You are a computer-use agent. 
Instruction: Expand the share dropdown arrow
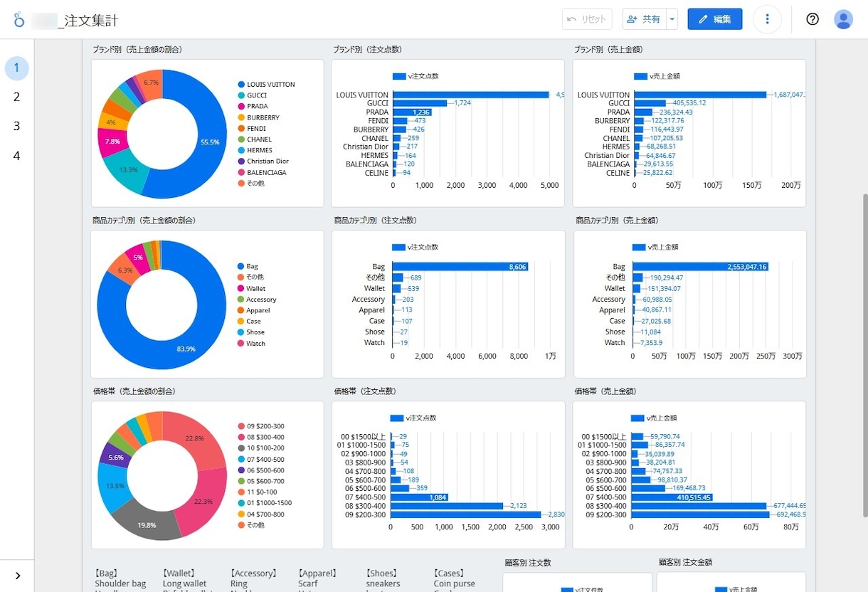click(672, 19)
